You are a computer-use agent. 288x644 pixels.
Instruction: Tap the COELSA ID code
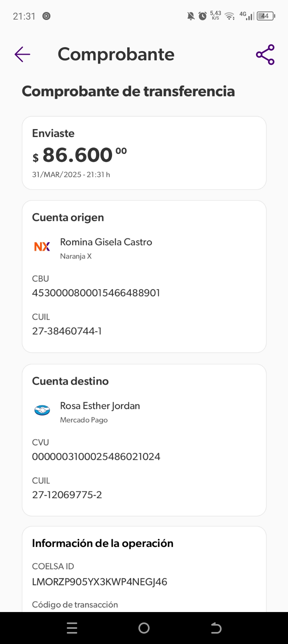point(100,582)
